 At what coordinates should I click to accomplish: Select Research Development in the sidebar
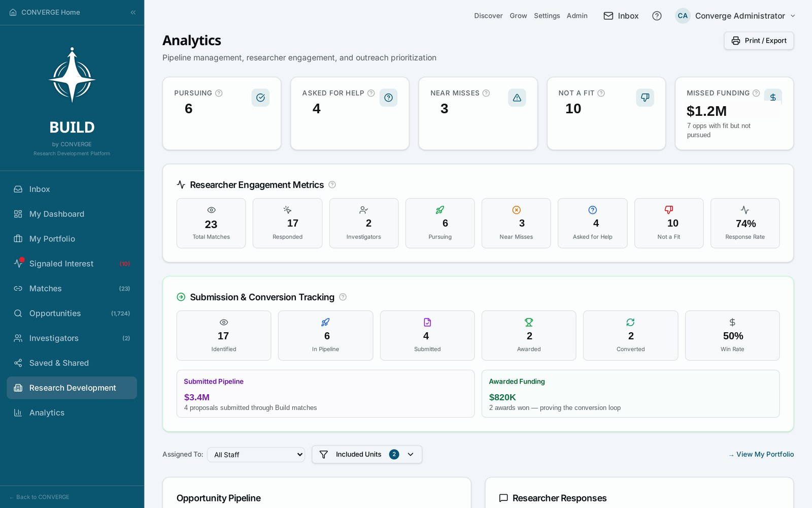click(72, 388)
